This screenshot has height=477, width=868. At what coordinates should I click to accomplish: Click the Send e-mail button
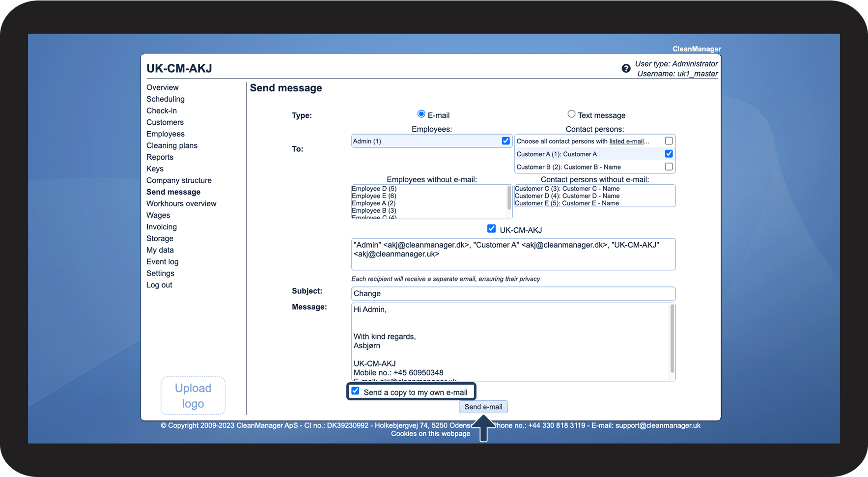[x=483, y=407]
